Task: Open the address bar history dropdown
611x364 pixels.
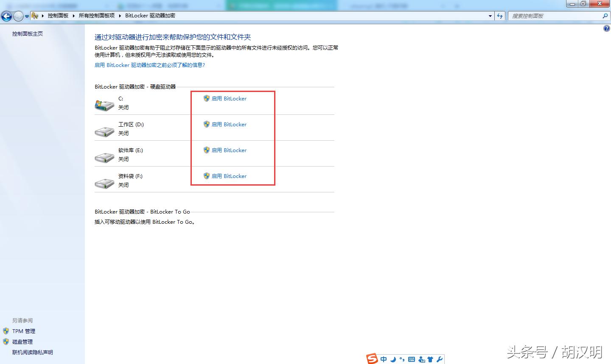Action: coord(490,16)
